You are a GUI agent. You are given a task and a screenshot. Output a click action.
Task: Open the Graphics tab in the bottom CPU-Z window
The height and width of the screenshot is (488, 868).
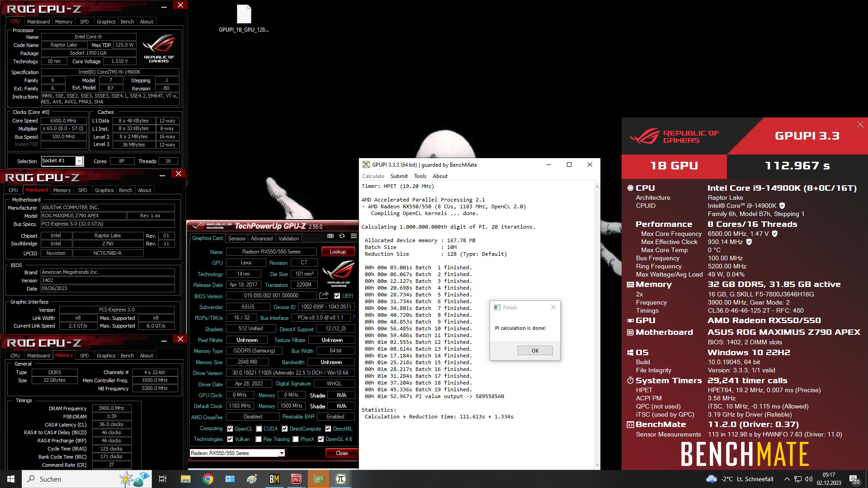click(106, 356)
